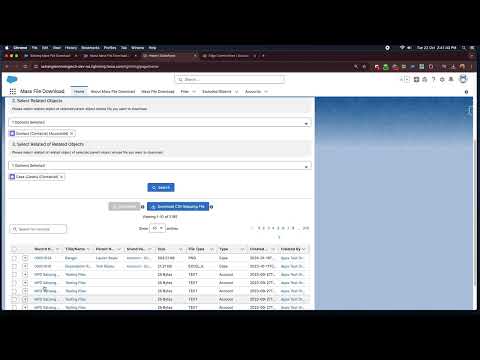The width and height of the screenshot is (480, 360).
Task: Open a new Chrome tab with plus button
Action: pyautogui.click(x=263, y=56)
